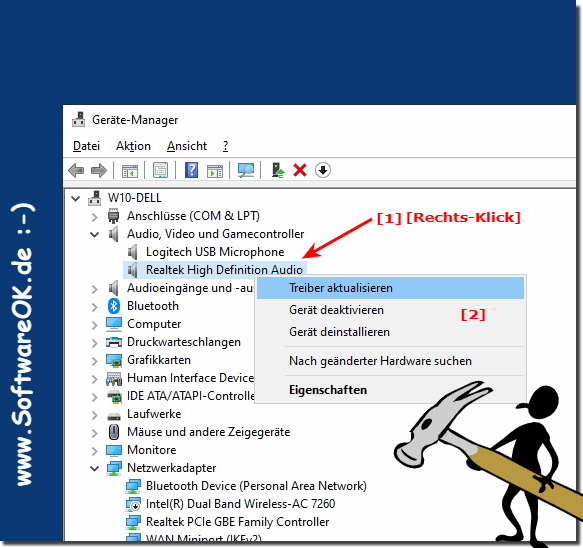Expand the Human Interface Devices node
This screenshot has height=548, width=583.
[95, 378]
